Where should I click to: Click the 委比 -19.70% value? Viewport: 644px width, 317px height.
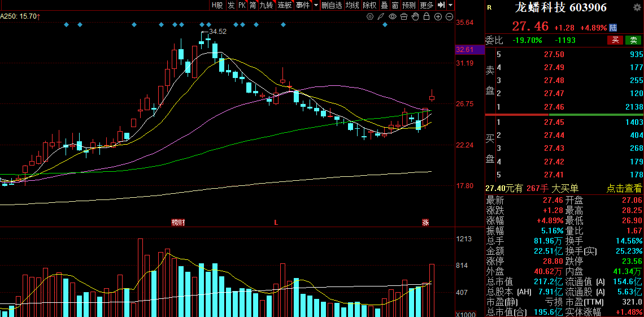(528, 40)
